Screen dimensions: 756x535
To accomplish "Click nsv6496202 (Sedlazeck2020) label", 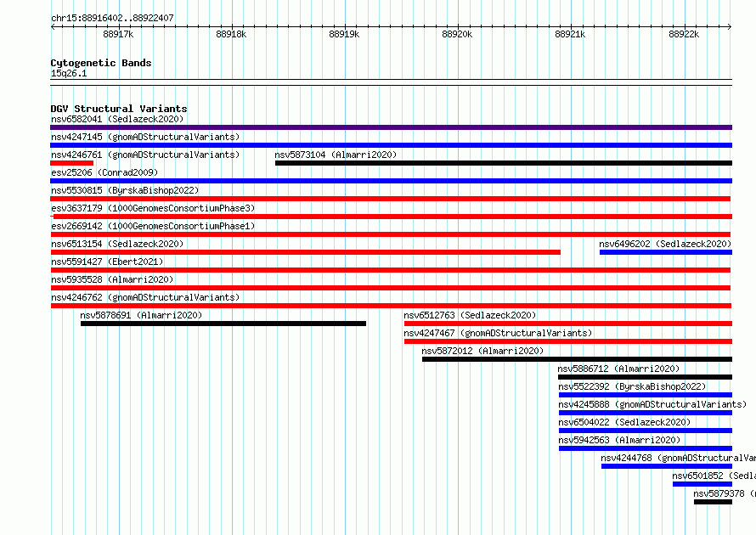I will pyautogui.click(x=665, y=244).
